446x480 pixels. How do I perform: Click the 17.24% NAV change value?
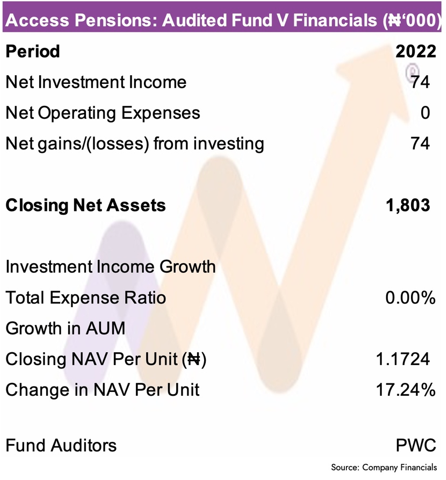[x=406, y=390]
